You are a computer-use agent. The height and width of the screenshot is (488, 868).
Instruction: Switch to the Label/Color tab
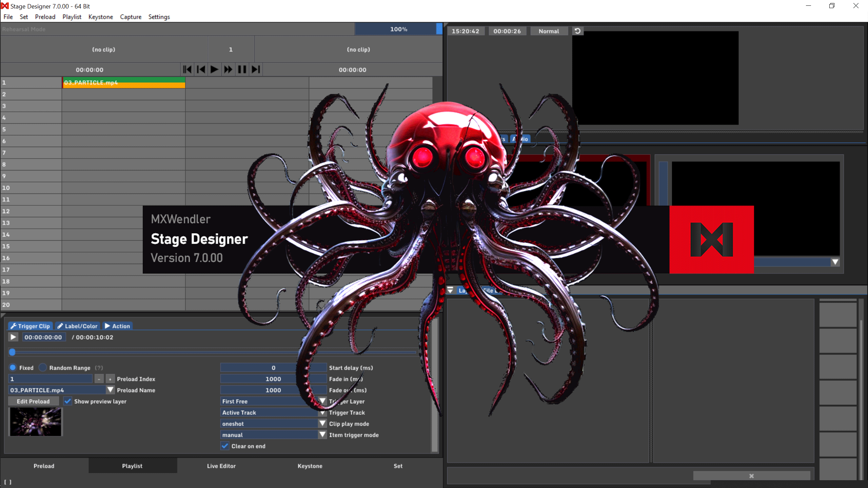[x=78, y=326]
